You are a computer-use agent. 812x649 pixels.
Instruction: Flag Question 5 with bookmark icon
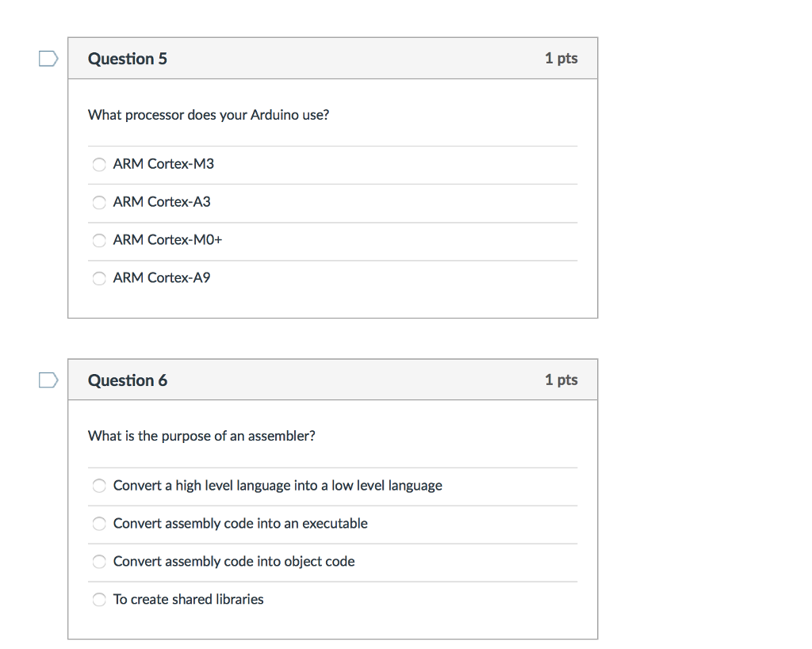(x=48, y=58)
